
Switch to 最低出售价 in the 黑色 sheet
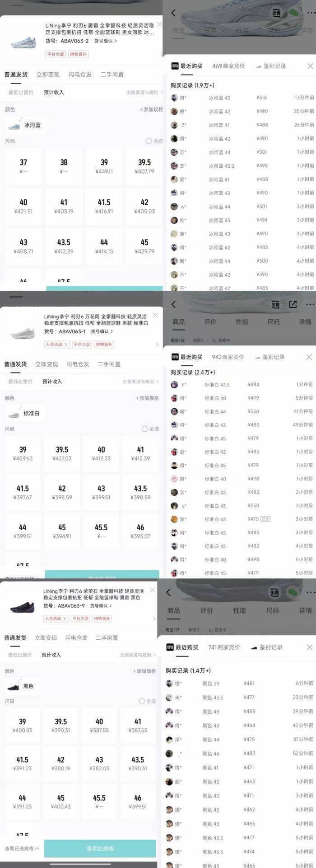(20, 655)
